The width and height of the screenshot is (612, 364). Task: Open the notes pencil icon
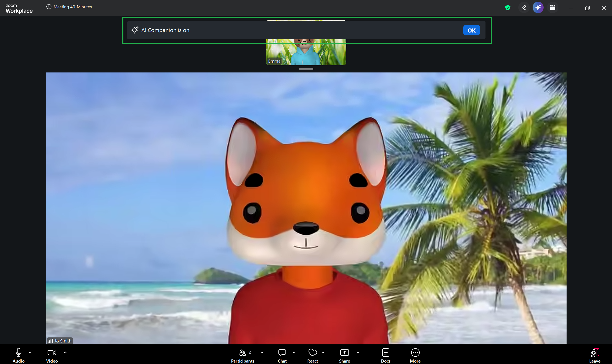(x=524, y=8)
